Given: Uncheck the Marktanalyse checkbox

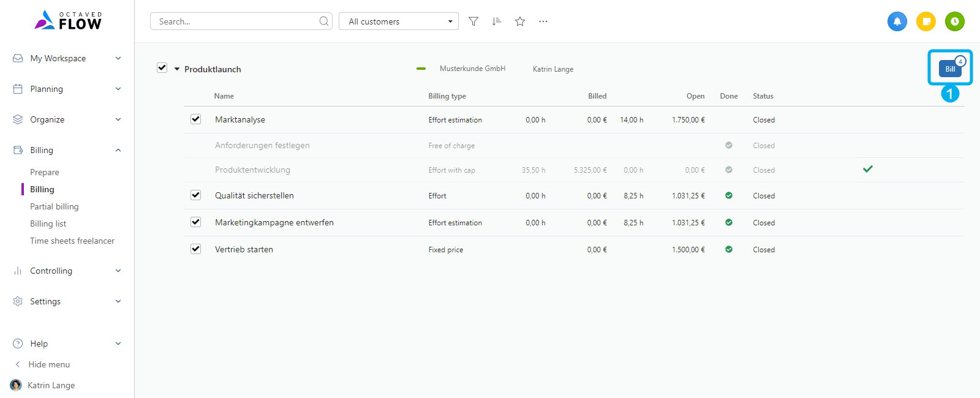Looking at the screenshot, I should point(196,119).
